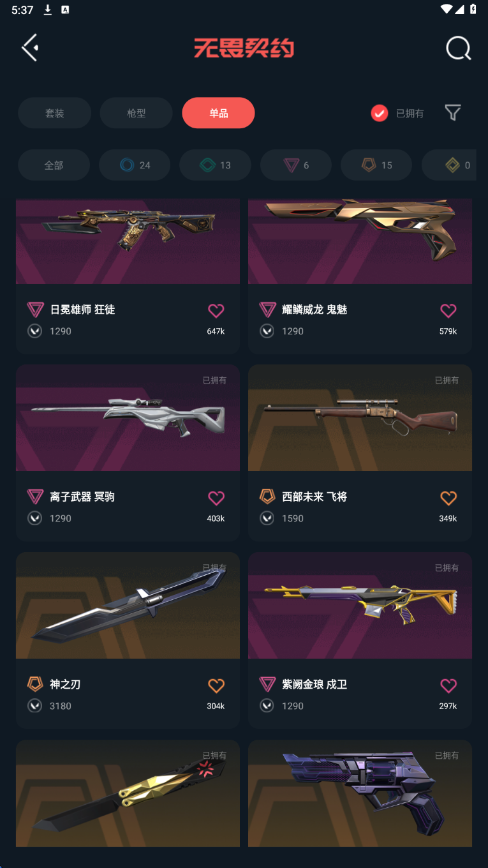Switch to the 套装 tab
488x868 pixels.
click(x=54, y=113)
